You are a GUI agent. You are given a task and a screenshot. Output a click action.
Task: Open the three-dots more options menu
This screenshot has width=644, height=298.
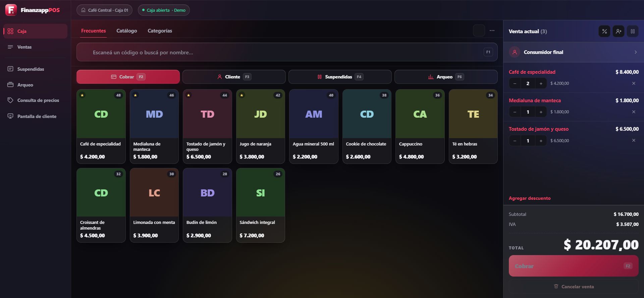pos(492,31)
